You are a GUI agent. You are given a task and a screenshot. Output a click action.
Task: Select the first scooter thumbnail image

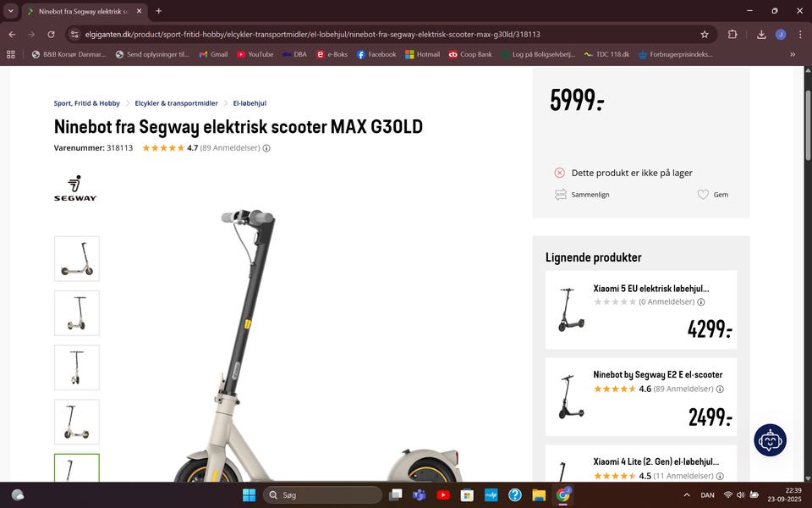77,259
